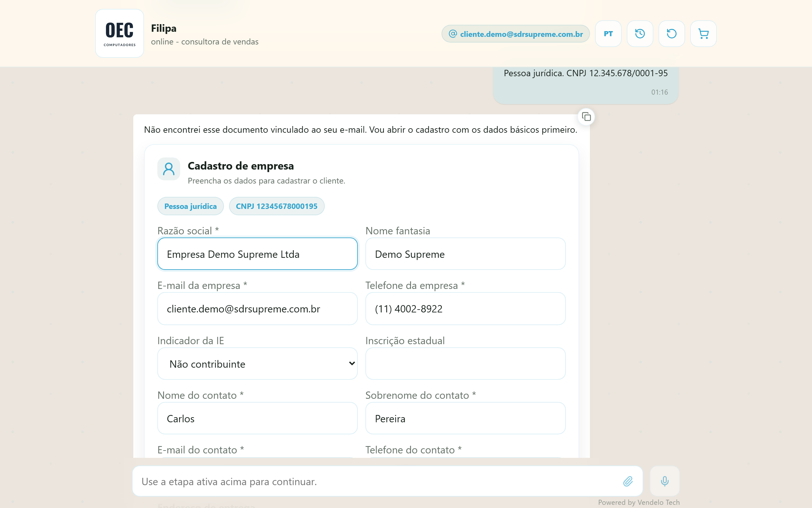812x508 pixels.
Task: Edit the Sobrenome do contato field
Action: pos(465,418)
